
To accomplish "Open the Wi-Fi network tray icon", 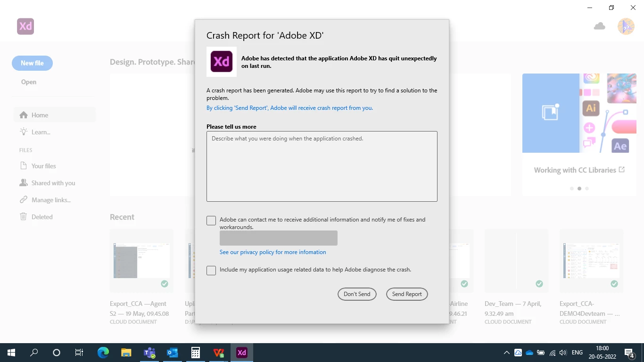I will click(552, 353).
